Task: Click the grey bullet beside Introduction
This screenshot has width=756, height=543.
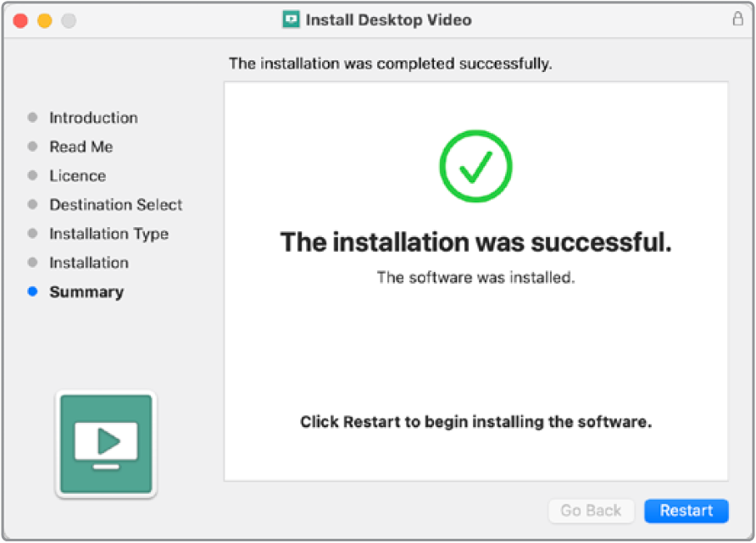Action: (33, 118)
